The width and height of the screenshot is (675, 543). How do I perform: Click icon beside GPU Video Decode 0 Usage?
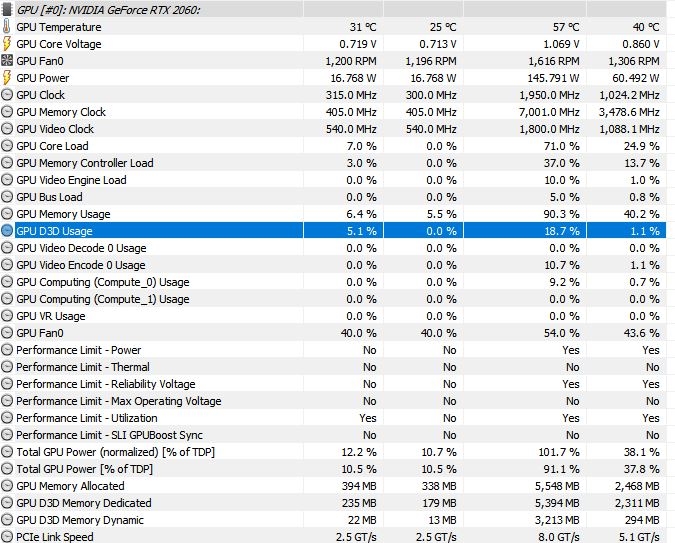(7, 248)
